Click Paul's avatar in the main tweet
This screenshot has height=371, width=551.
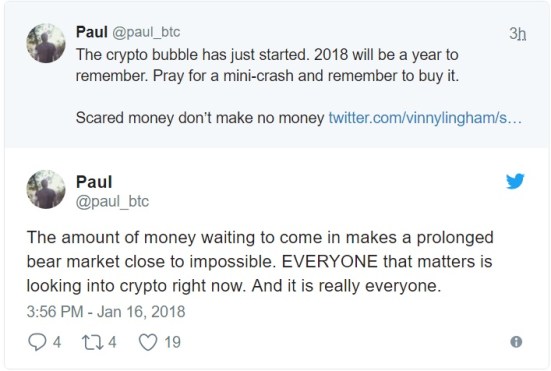tap(46, 189)
